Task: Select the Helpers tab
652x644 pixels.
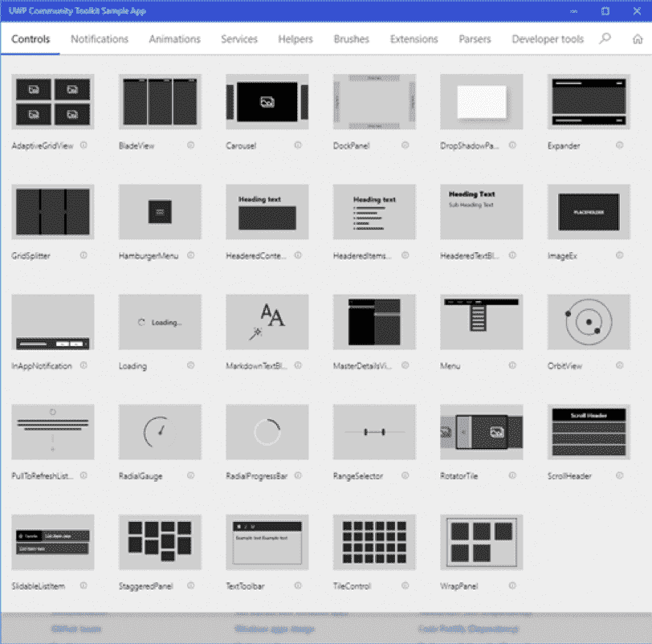Action: pyautogui.click(x=295, y=39)
